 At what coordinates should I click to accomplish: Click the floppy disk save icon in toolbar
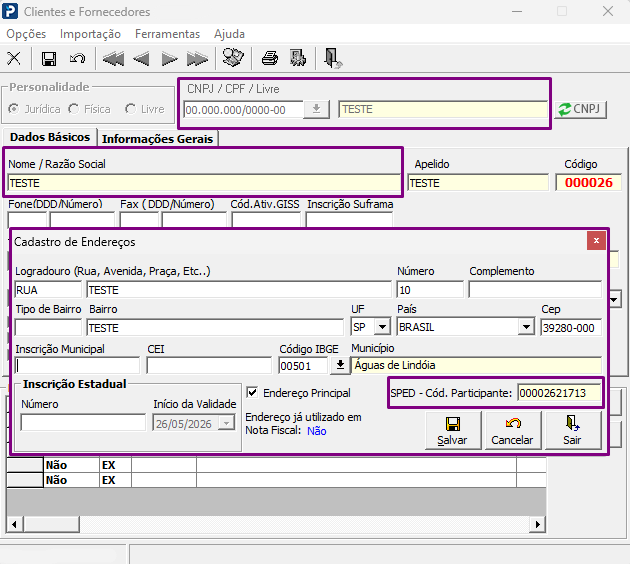coord(49,59)
